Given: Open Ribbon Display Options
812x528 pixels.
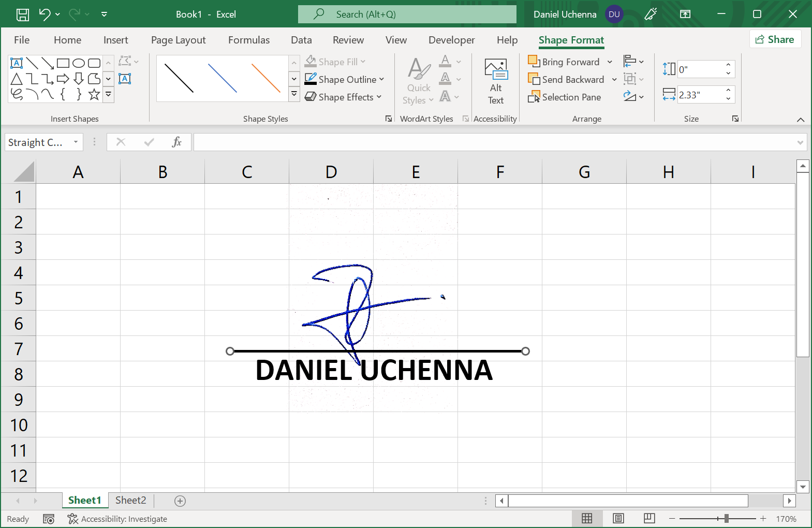Looking at the screenshot, I should [x=685, y=14].
